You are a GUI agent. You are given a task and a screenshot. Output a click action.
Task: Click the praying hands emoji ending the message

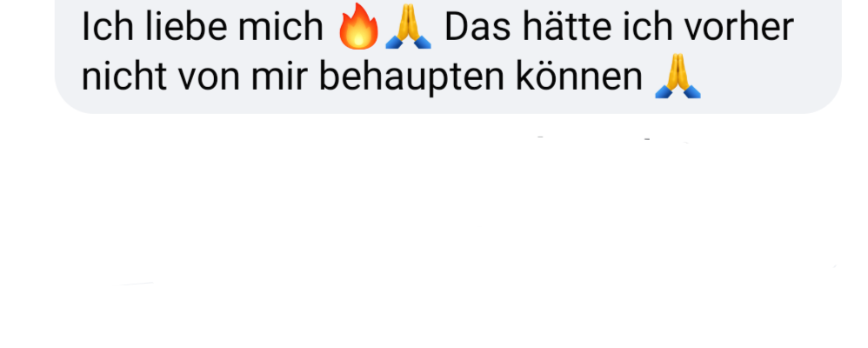tap(678, 77)
